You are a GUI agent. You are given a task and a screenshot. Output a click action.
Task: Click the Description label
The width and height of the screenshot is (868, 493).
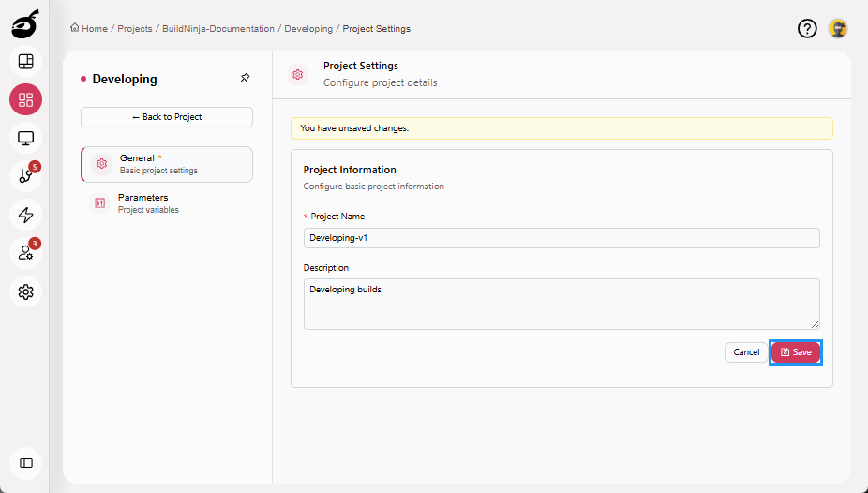[326, 268]
